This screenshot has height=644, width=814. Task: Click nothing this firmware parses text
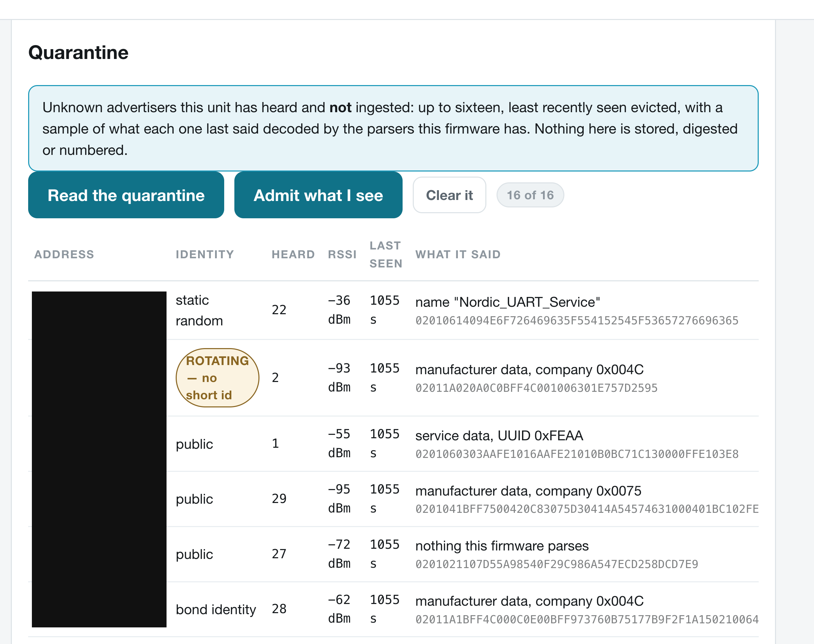[x=502, y=546]
